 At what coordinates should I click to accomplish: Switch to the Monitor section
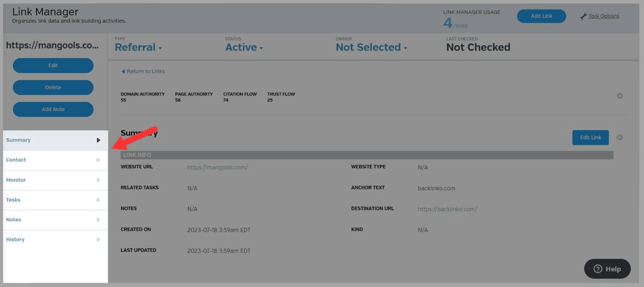(x=16, y=180)
